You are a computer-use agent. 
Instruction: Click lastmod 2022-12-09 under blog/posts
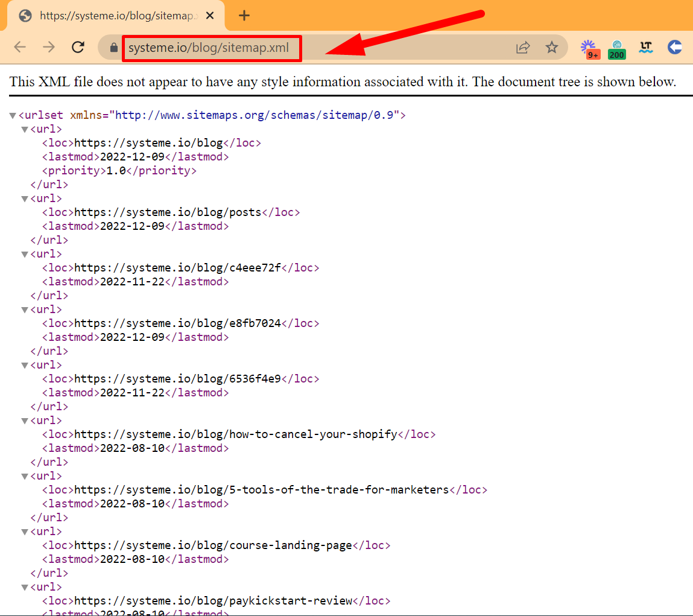pos(132,226)
